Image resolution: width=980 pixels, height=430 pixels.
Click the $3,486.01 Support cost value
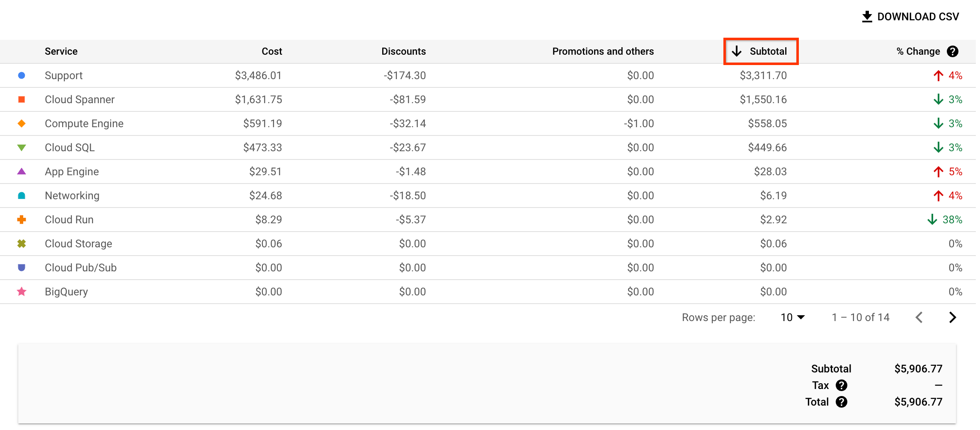point(258,75)
